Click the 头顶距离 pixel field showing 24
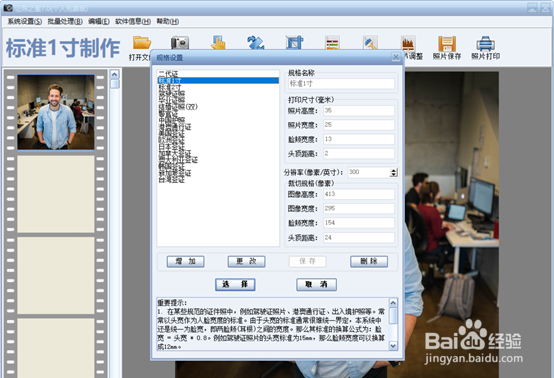 click(x=359, y=237)
